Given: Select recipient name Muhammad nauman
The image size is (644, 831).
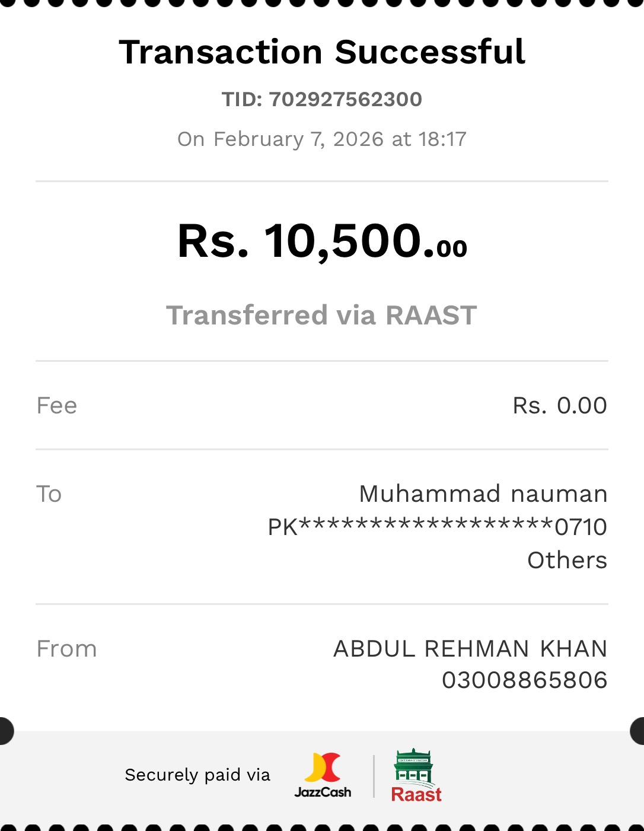Looking at the screenshot, I should click(x=483, y=494).
